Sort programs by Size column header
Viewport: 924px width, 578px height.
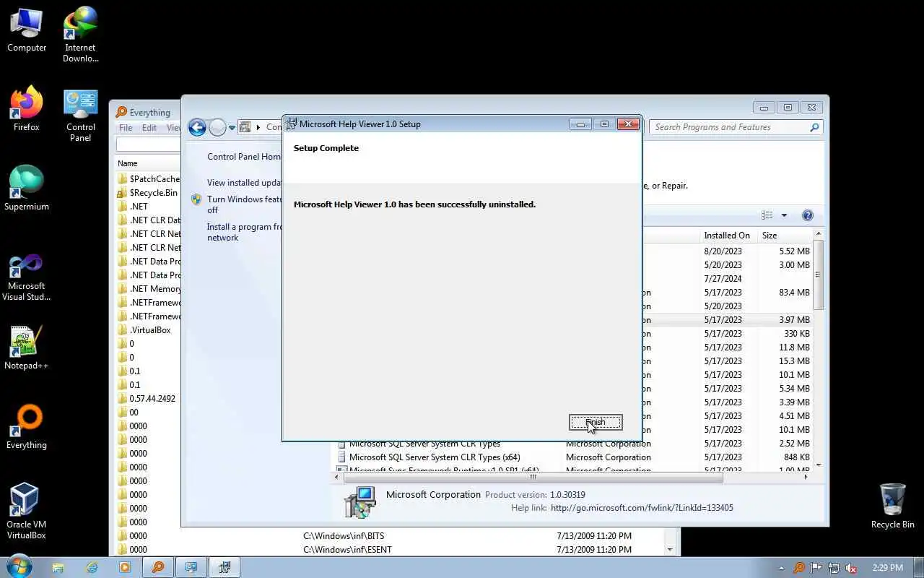click(x=785, y=236)
